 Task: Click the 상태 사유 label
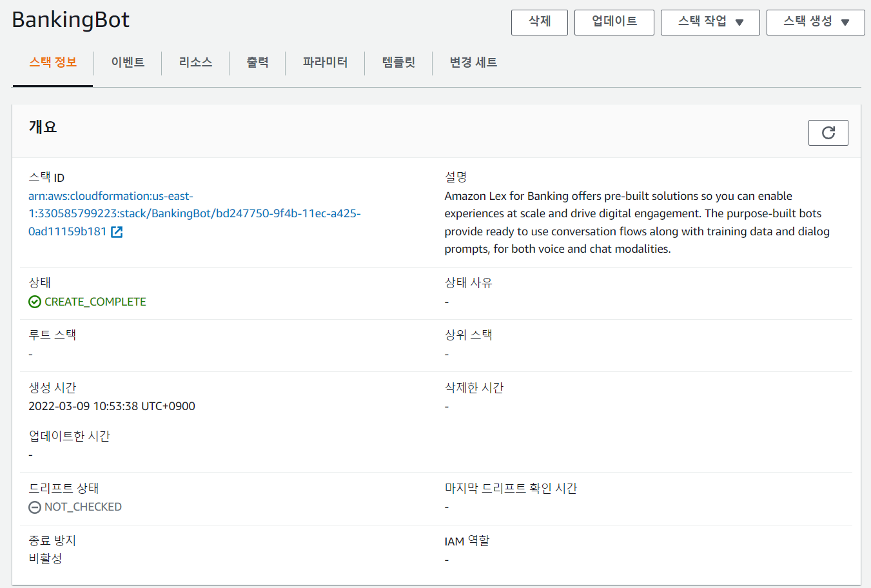tap(468, 282)
